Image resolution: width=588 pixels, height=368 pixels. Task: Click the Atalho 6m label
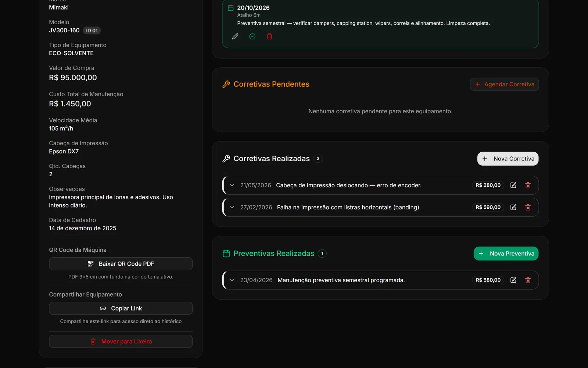249,15
